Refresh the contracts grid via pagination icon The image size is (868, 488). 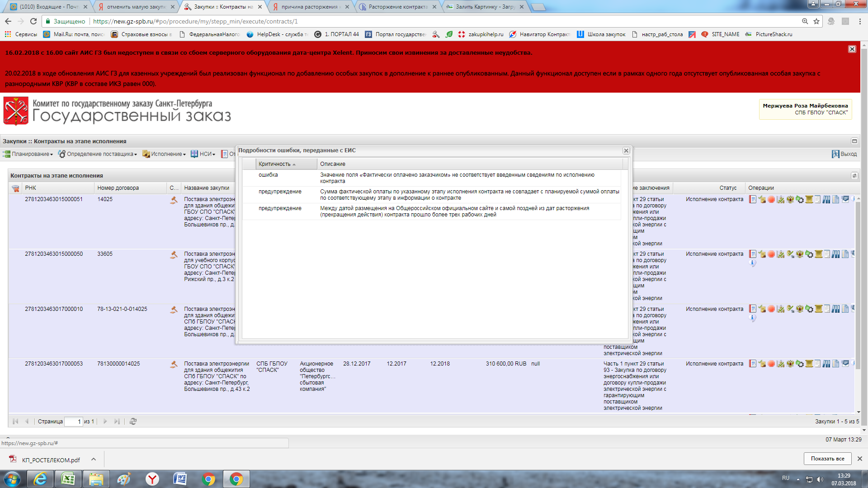133,421
